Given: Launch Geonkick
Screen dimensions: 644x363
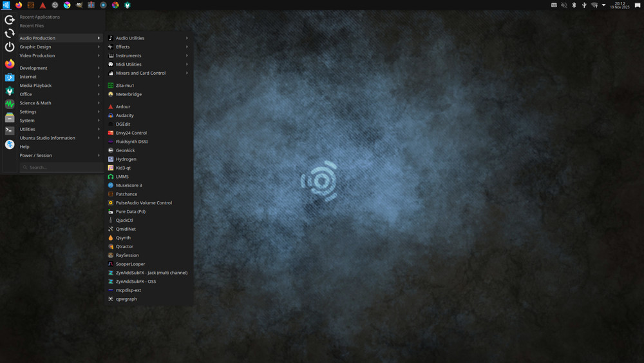Looking at the screenshot, I should (x=149, y=150).
